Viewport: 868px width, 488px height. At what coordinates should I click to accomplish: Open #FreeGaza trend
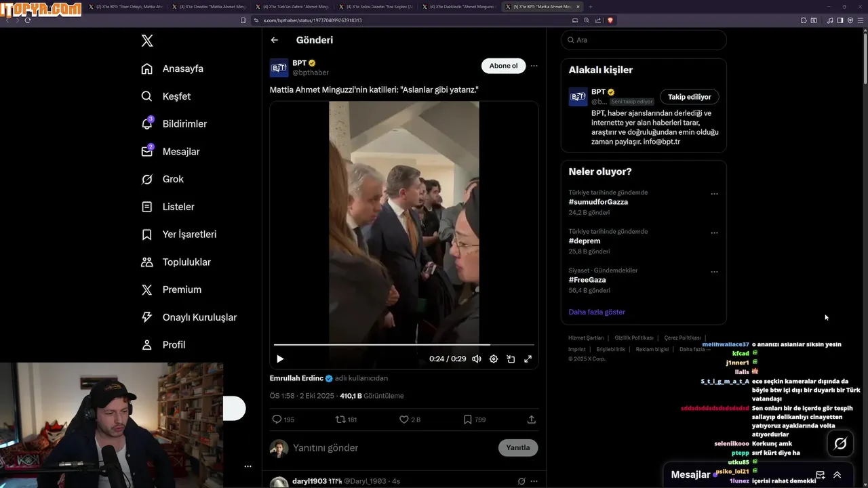coord(587,280)
